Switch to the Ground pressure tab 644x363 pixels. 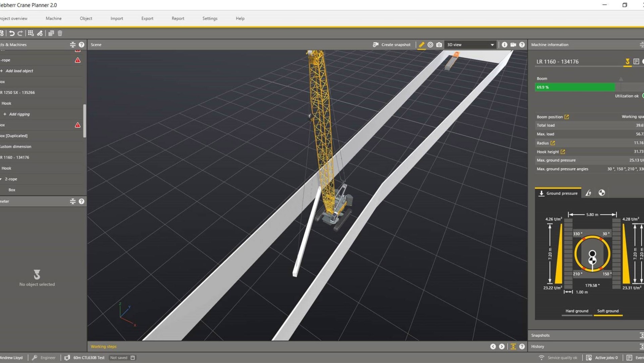(x=558, y=193)
